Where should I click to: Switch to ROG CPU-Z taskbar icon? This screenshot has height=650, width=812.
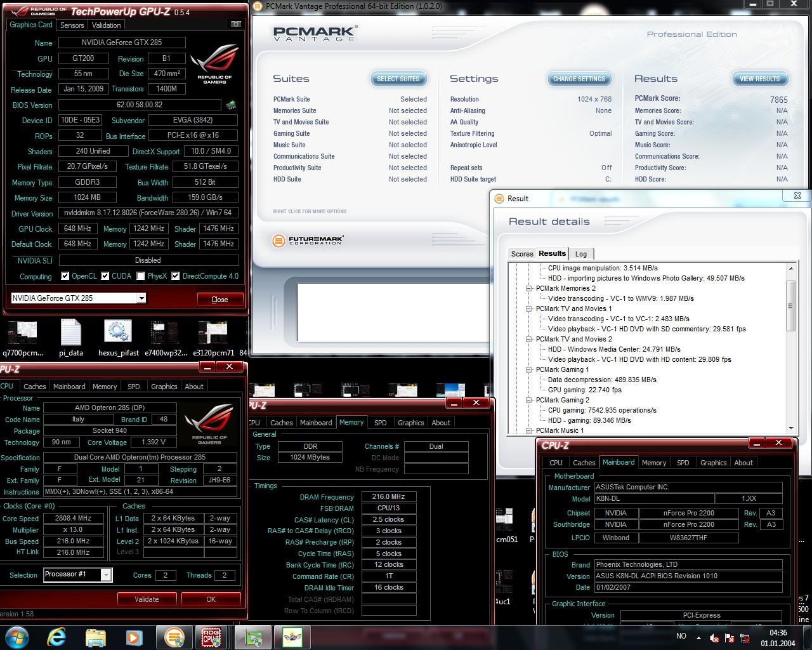pyautogui.click(x=211, y=637)
